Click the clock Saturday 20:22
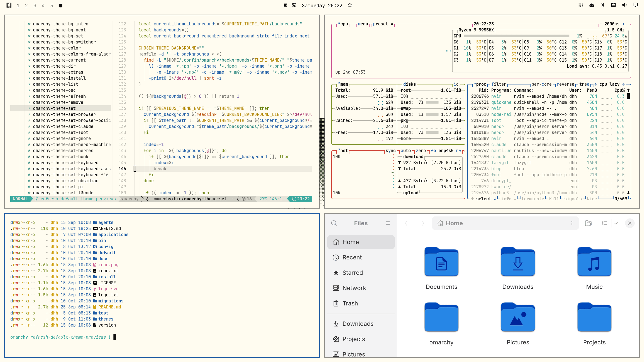This screenshot has height=362, width=644. [x=322, y=6]
